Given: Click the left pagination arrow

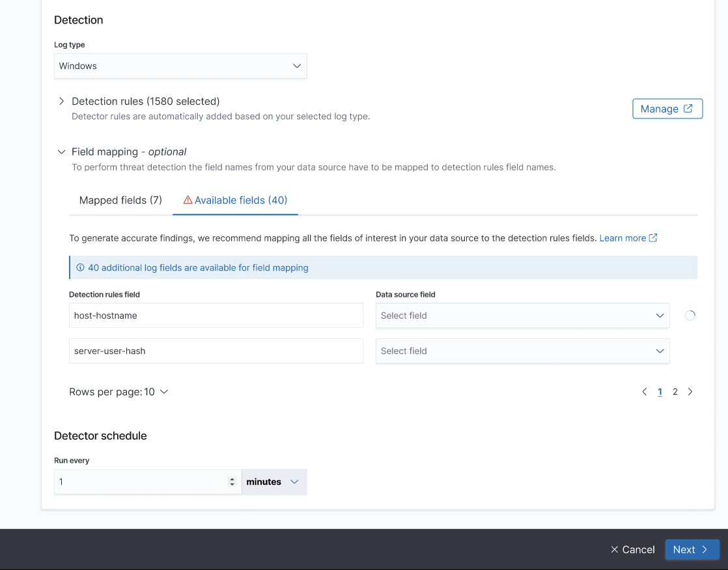Looking at the screenshot, I should pos(644,391).
